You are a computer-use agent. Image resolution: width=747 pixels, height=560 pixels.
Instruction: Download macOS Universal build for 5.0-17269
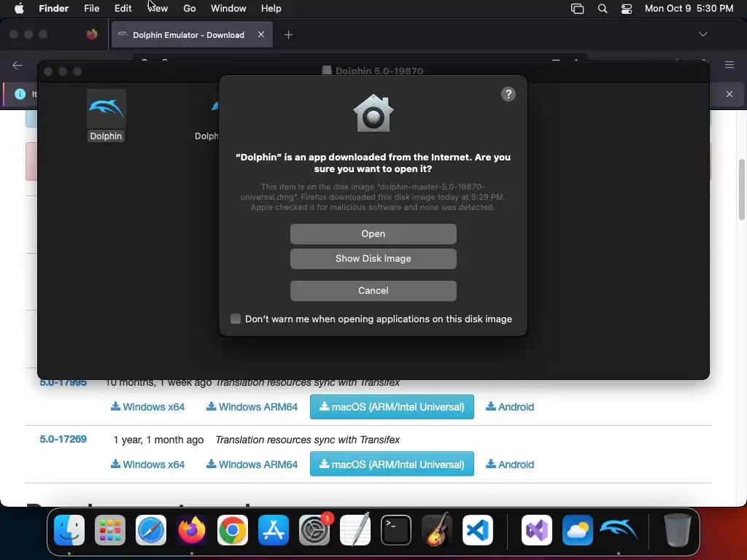point(392,464)
